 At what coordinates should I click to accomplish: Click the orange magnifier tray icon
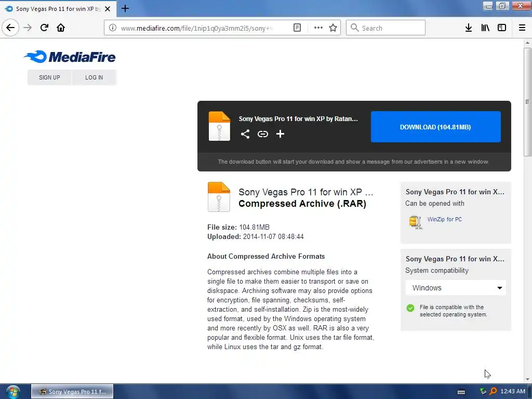click(493, 391)
